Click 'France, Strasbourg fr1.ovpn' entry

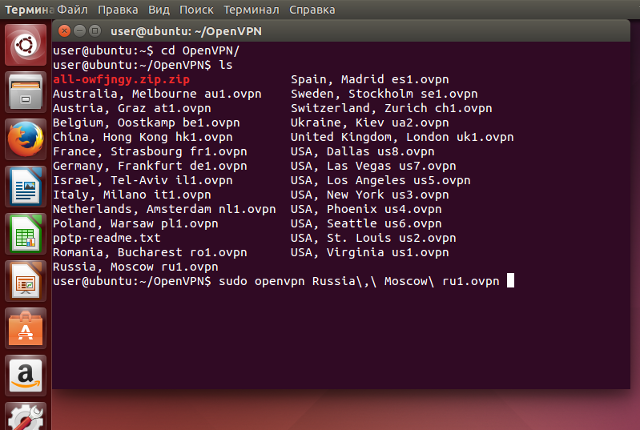point(150,151)
